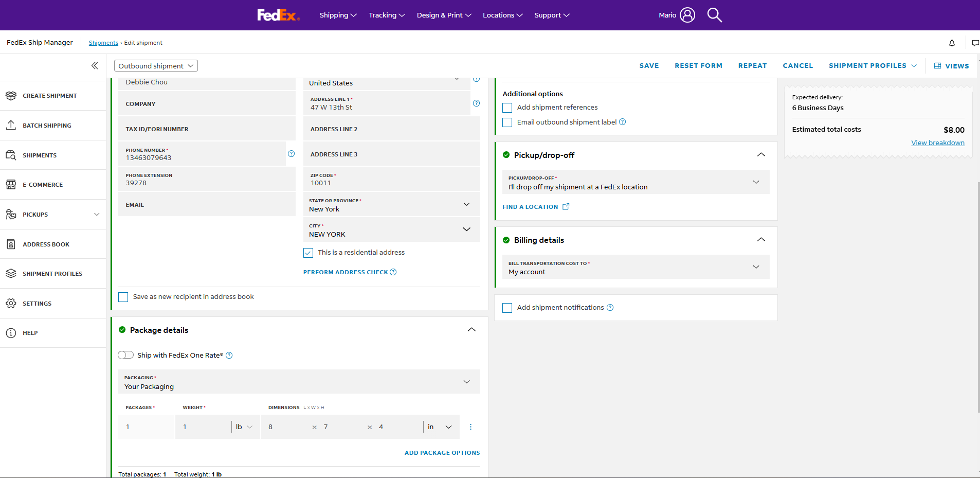The height and width of the screenshot is (478, 980).
Task: Open the View breakdown link
Action: [937, 143]
